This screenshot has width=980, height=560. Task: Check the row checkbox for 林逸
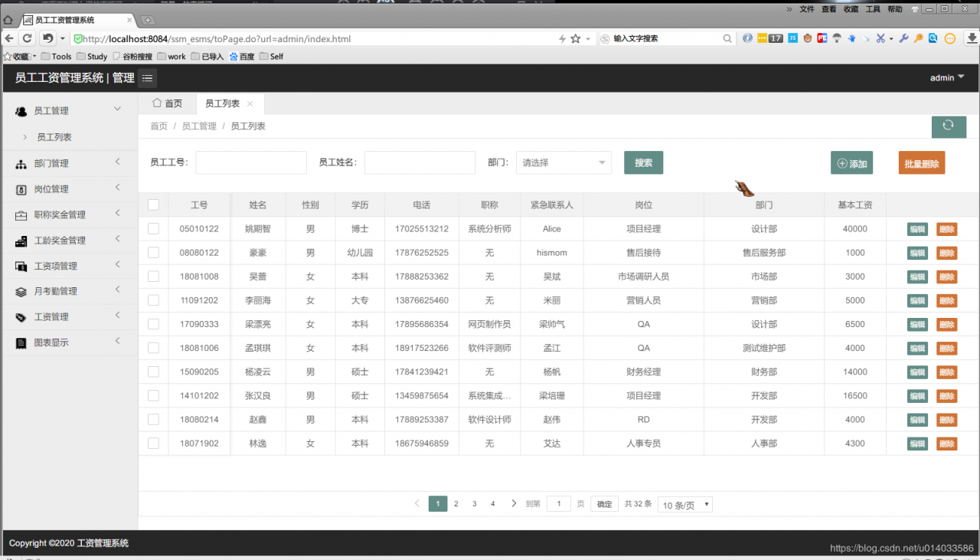(x=153, y=443)
